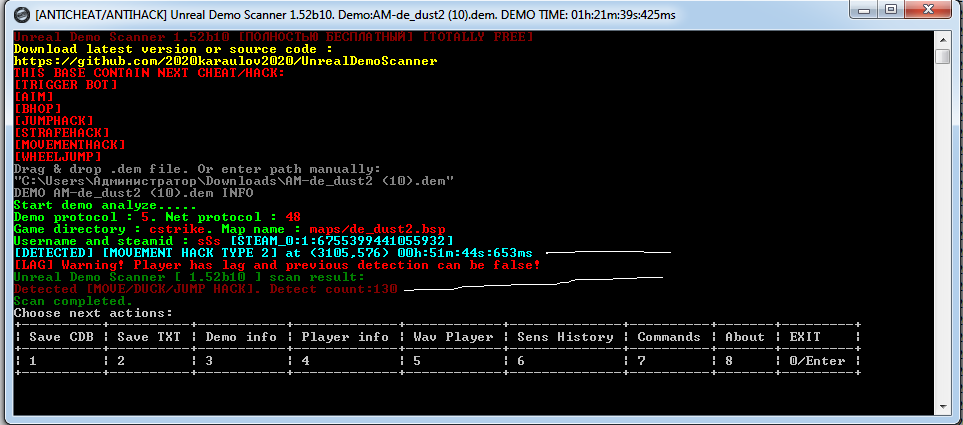
Task: Click the scrollbar down arrow
Action: click(x=942, y=407)
